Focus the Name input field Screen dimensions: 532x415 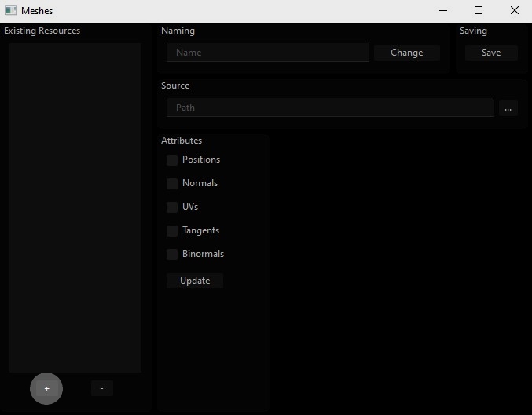click(268, 53)
